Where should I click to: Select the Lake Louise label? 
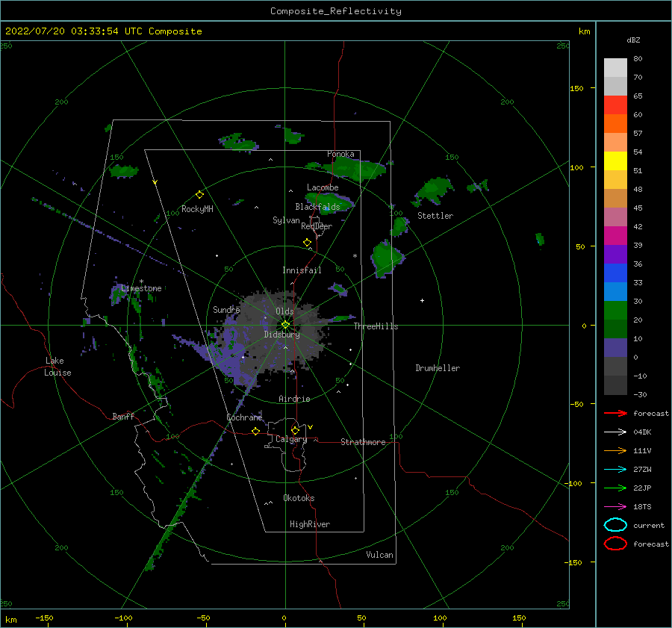click(x=57, y=367)
